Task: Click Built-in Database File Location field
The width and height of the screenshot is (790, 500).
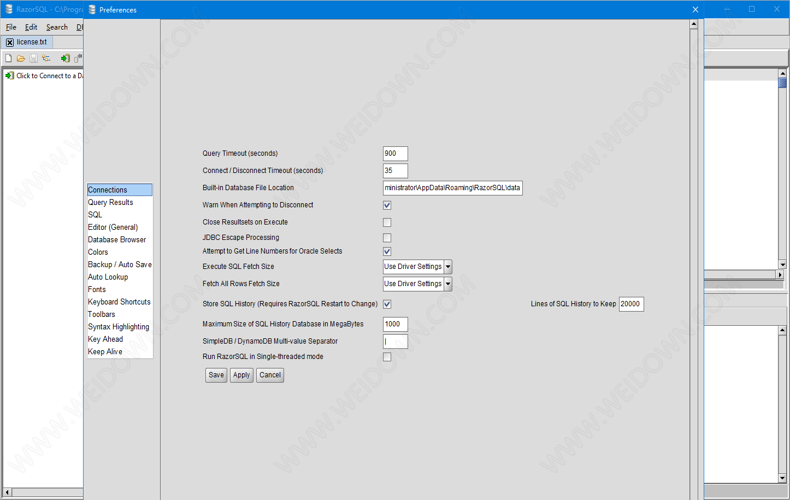Action: 452,188
